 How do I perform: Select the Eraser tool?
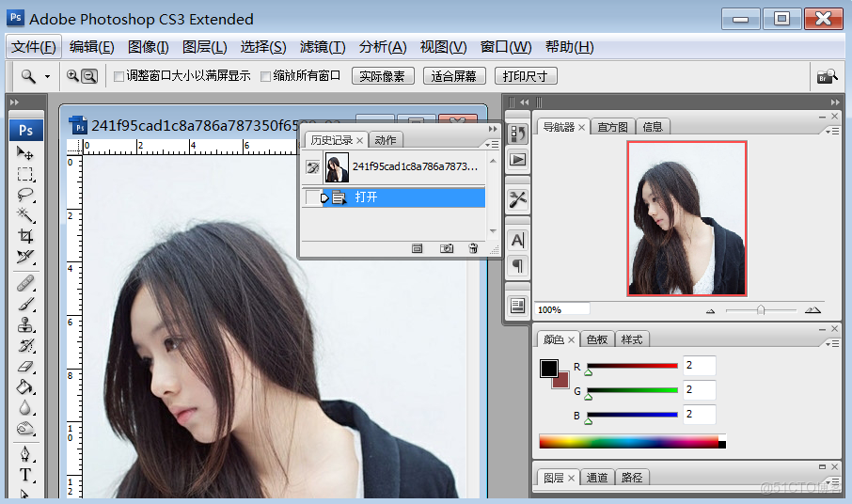tap(25, 367)
